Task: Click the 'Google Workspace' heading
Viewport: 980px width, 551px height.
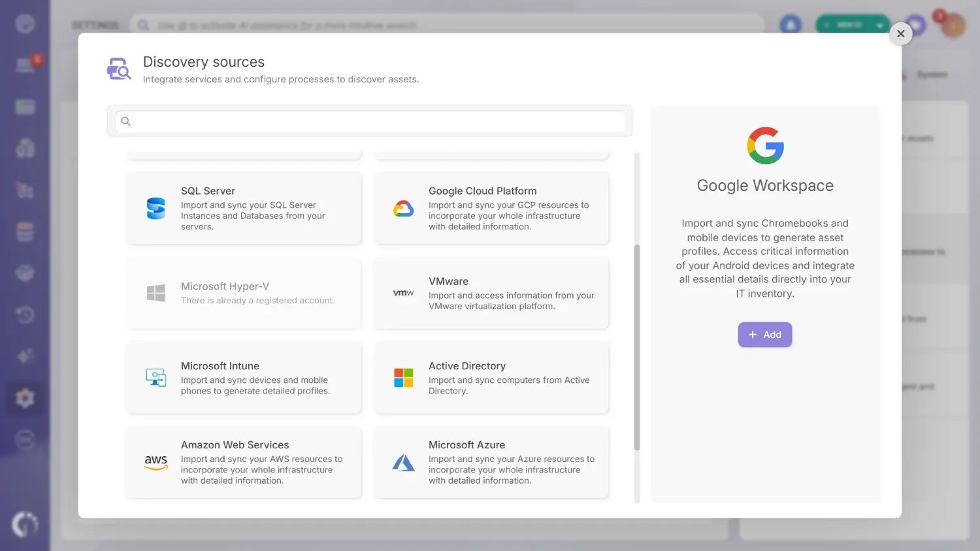Action: click(x=765, y=186)
